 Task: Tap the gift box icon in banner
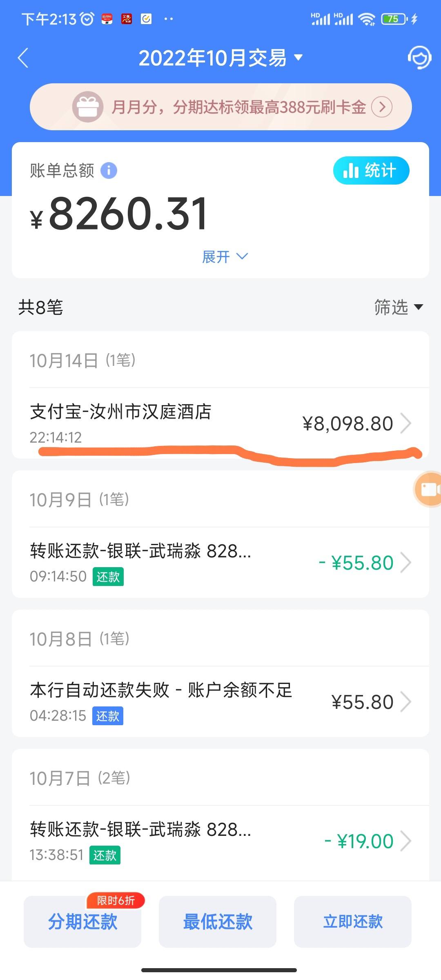coord(87,107)
